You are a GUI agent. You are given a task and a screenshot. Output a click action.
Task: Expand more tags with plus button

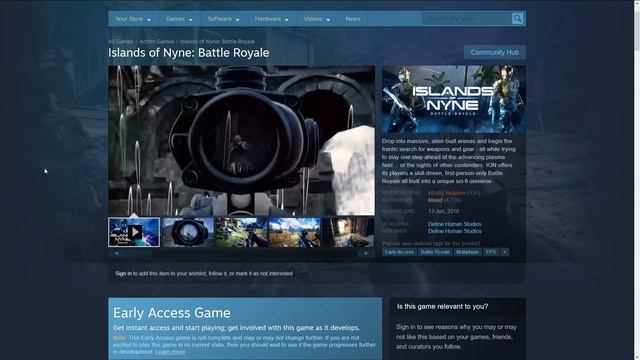click(x=505, y=252)
